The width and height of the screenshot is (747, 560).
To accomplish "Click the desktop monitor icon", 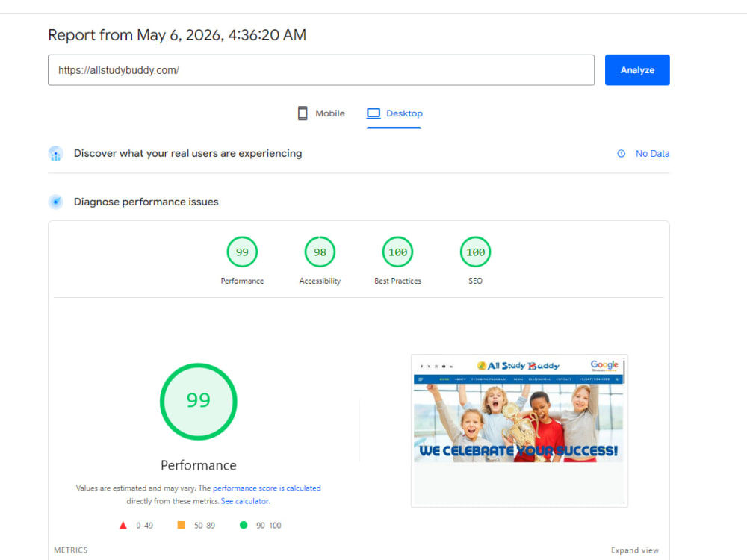I will pos(373,113).
